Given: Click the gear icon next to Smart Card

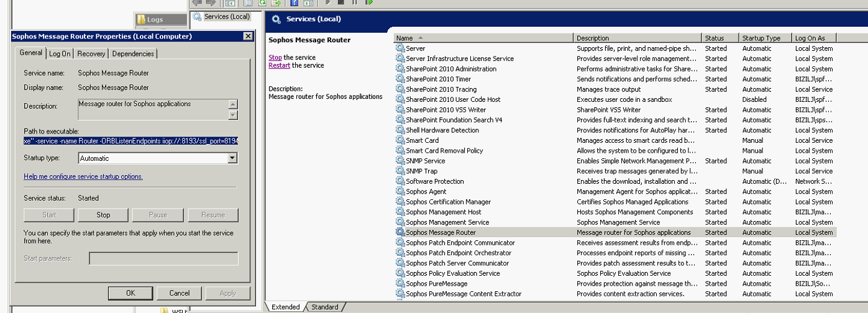Looking at the screenshot, I should point(400,140).
